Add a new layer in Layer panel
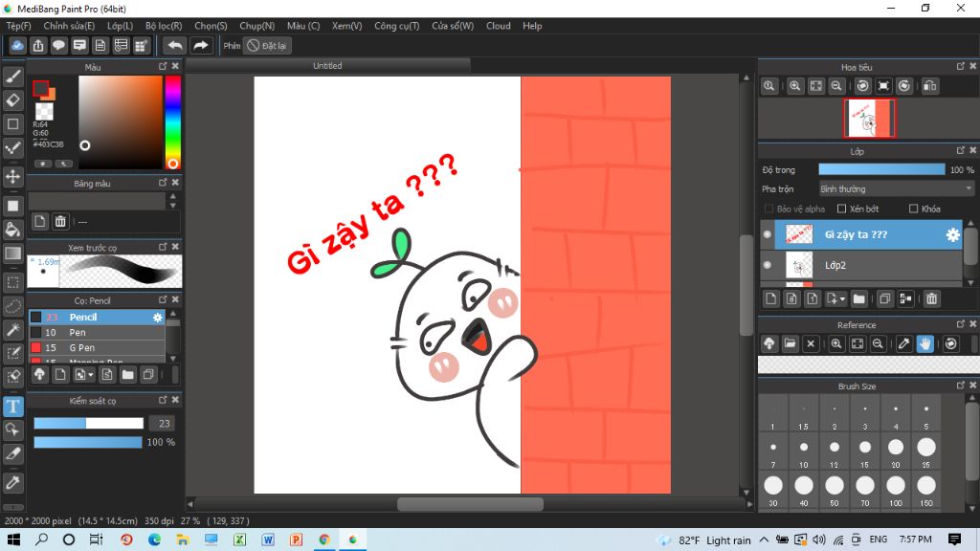 pos(771,299)
